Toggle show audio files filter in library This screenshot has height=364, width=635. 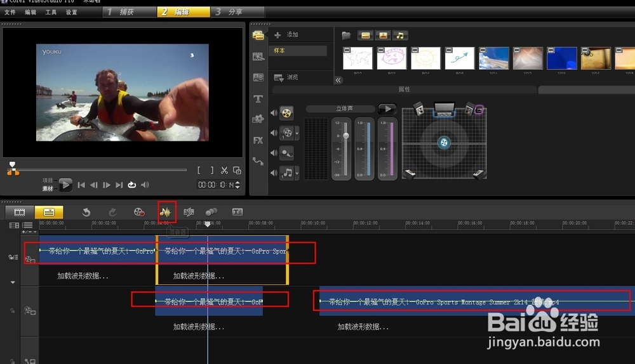pos(400,35)
